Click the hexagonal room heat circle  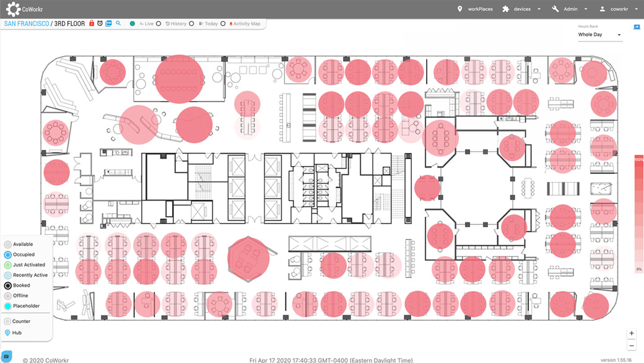click(x=248, y=259)
